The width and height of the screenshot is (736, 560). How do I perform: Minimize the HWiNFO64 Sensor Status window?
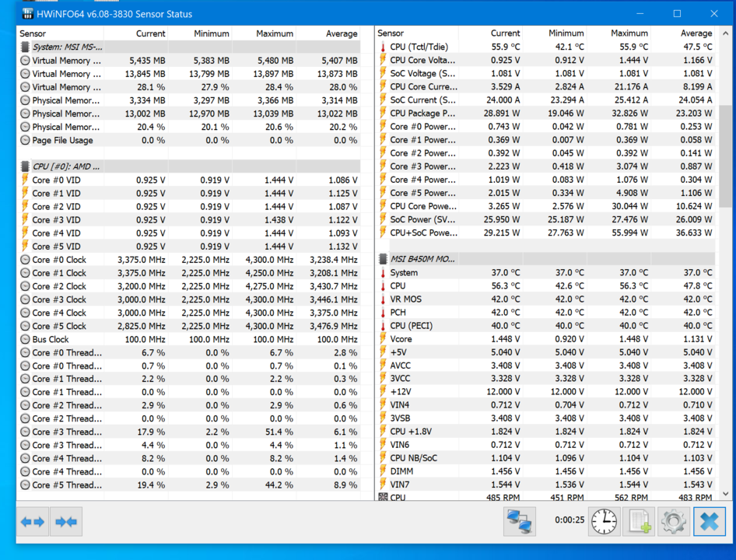coord(640,14)
